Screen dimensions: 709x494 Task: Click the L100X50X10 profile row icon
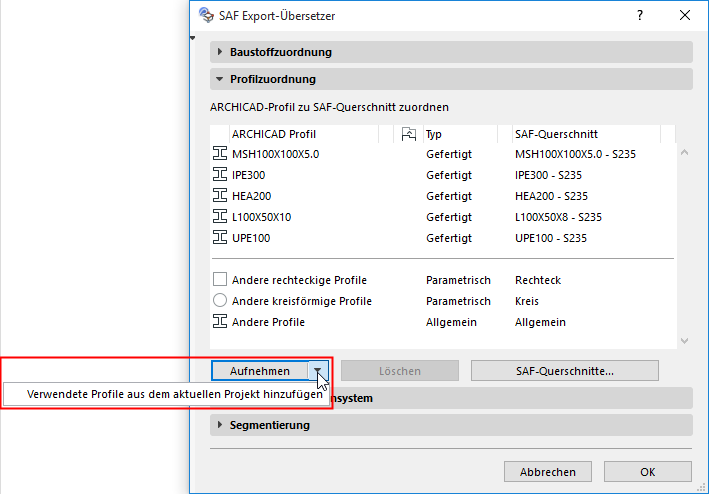[x=220, y=217]
